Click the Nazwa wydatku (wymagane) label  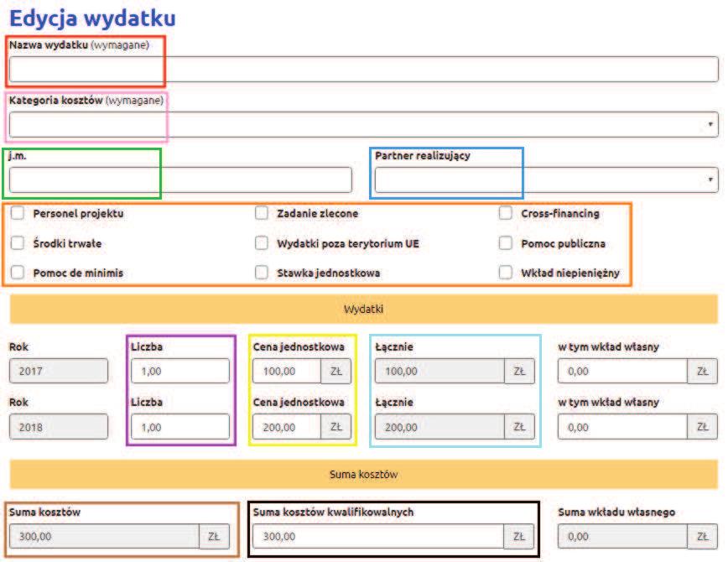[x=79, y=45]
